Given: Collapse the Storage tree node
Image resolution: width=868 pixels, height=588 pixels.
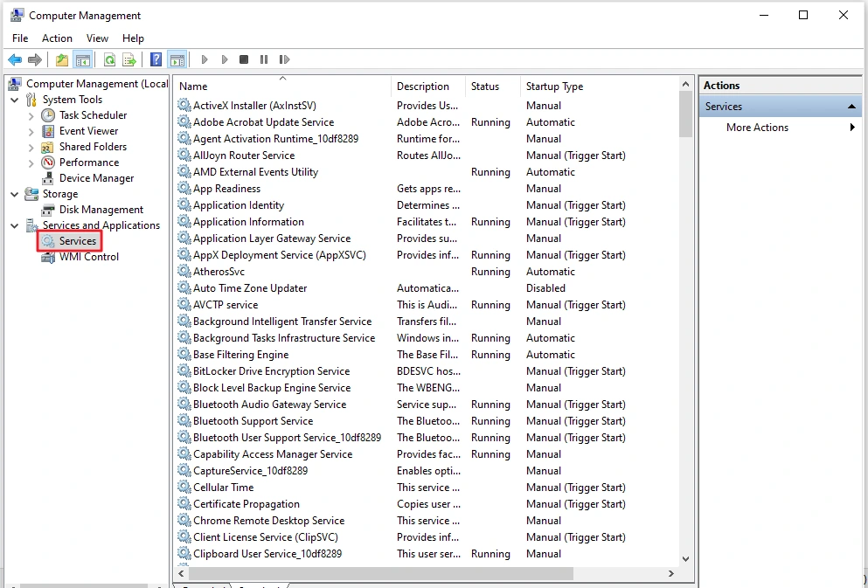Looking at the screenshot, I should coord(14,195).
